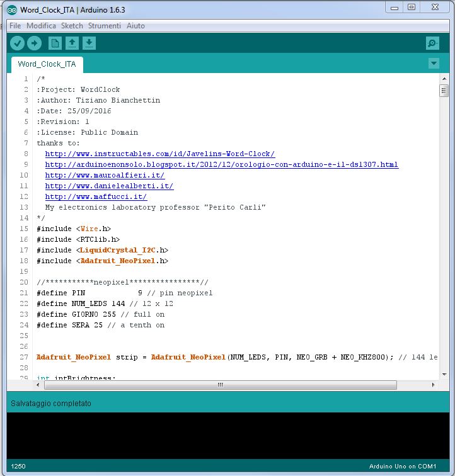Save the sketch with the down-arrow icon

click(89, 43)
